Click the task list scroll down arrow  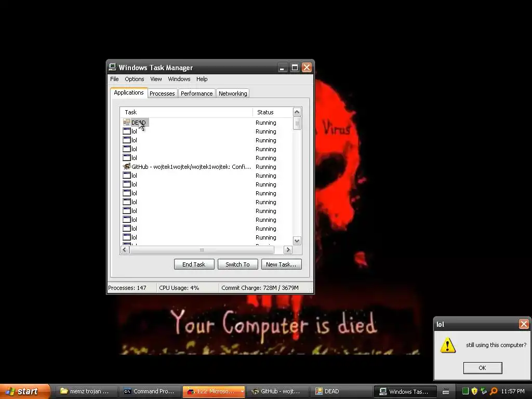pyautogui.click(x=297, y=241)
